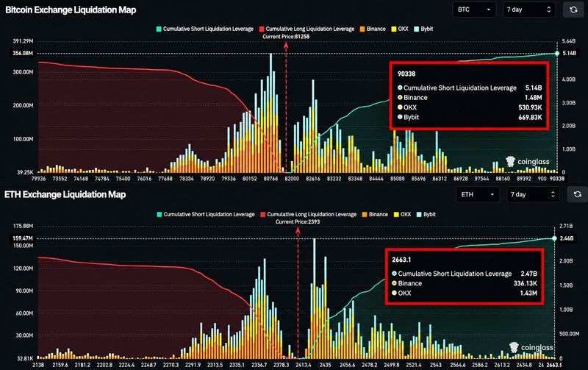Click the 2.47B cumulative short value in ETH tooltip
This screenshot has width=588, height=370.
click(x=528, y=274)
